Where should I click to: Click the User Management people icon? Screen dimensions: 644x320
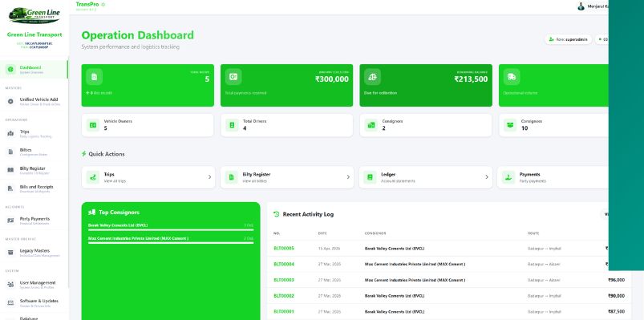pos(10,285)
